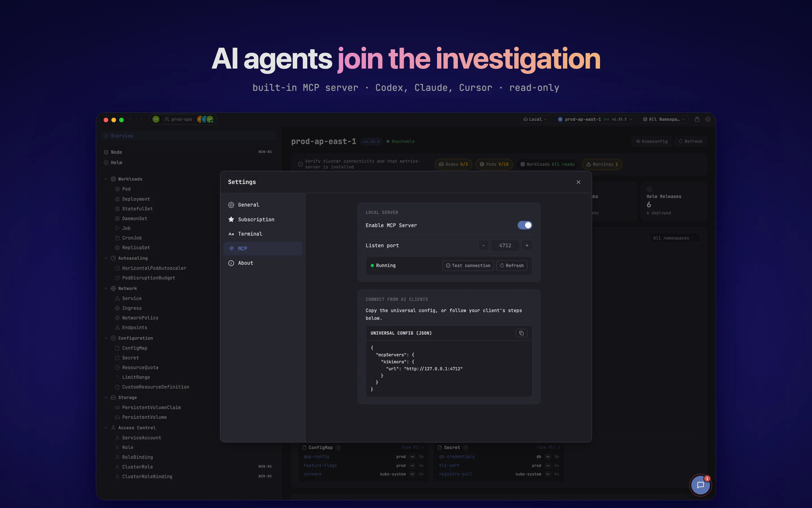
Task: Click the Overview icon in the sidebar
Action: tap(106, 136)
